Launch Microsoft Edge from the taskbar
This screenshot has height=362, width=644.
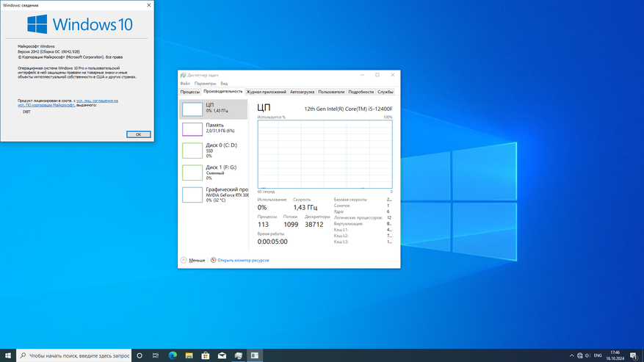[173, 355]
